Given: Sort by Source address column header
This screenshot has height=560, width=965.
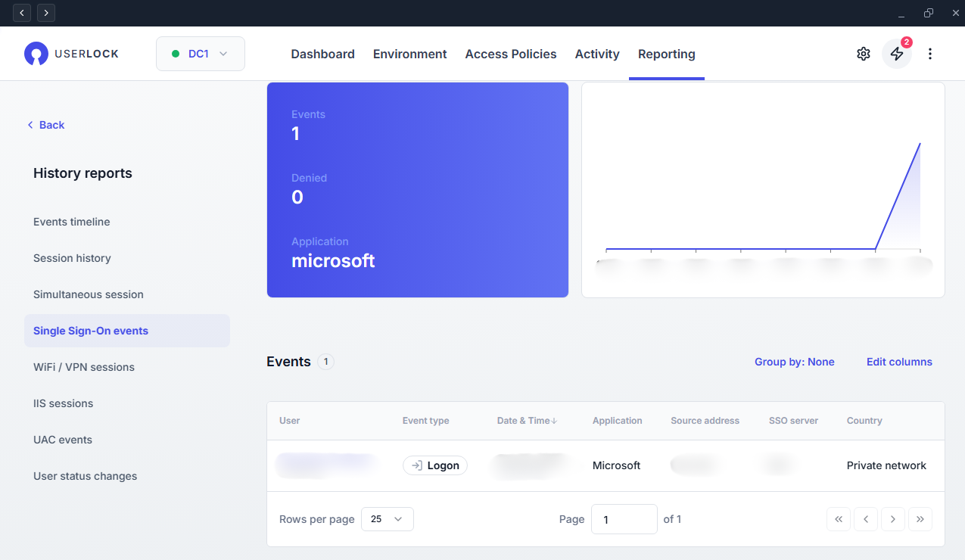Looking at the screenshot, I should (705, 421).
